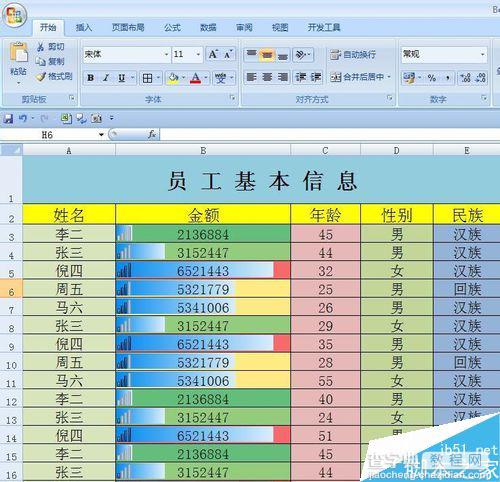
Task: Open font name 宋体 dropdown
Action: (166, 54)
